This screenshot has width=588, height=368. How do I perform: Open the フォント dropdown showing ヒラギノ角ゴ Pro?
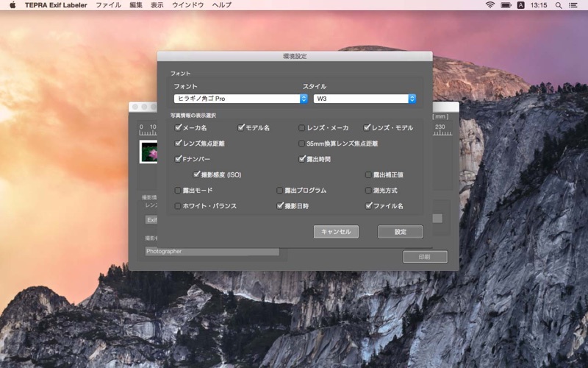pos(241,99)
